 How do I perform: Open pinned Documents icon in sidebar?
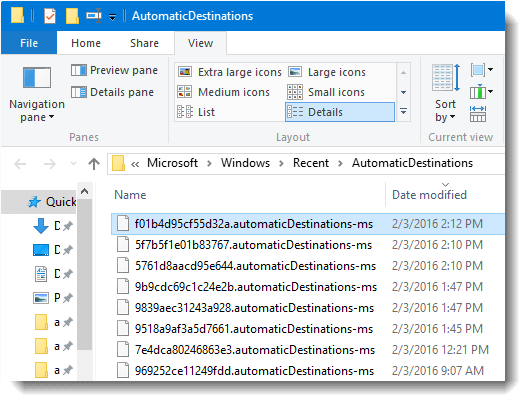pyautogui.click(x=41, y=274)
